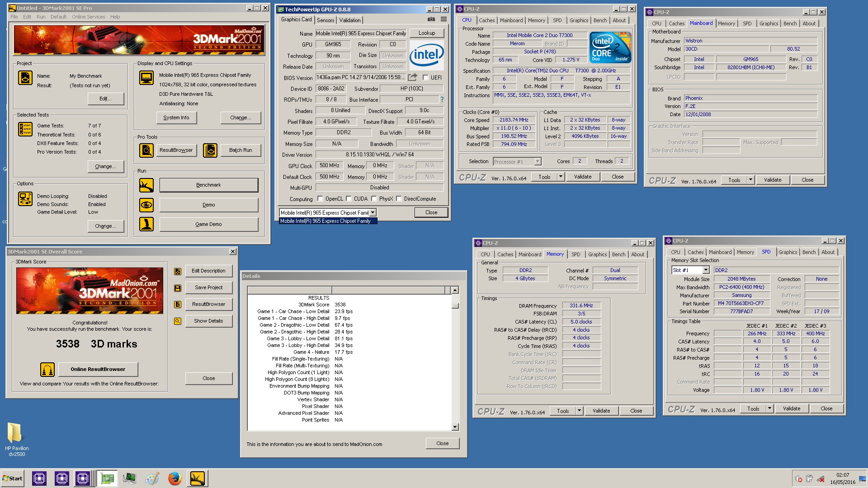Open Bench tab in CPU-Z Memory window
Image resolution: width=868 pixels, height=488 pixels.
[x=619, y=254]
